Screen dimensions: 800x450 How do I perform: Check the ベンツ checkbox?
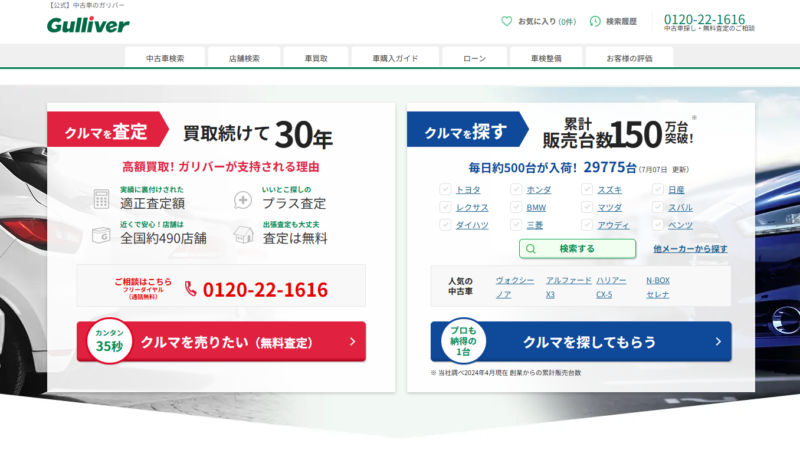click(x=658, y=224)
